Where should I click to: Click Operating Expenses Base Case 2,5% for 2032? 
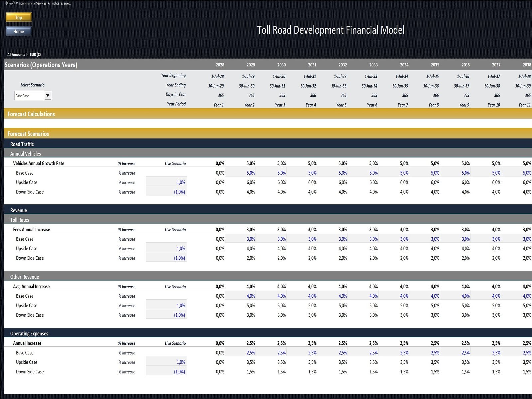pos(342,353)
